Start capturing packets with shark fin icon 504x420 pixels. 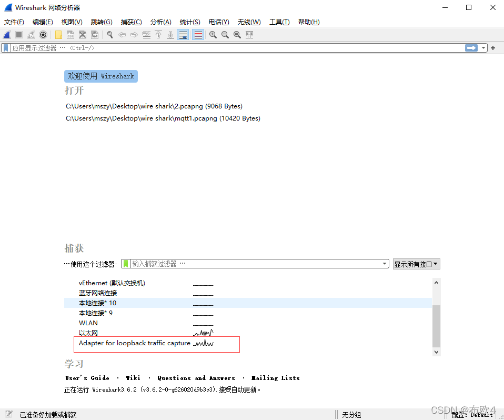point(7,35)
